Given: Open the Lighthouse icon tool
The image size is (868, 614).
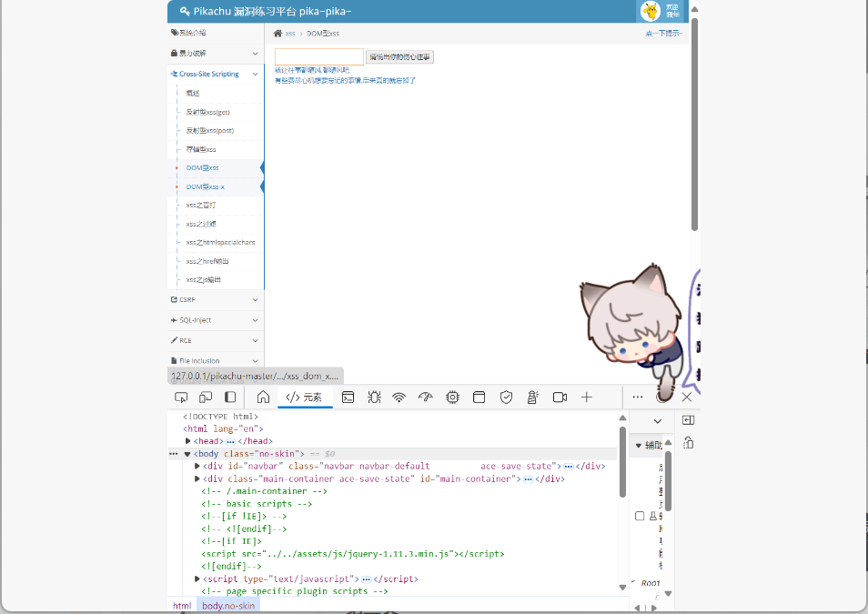Looking at the screenshot, I should tap(532, 397).
